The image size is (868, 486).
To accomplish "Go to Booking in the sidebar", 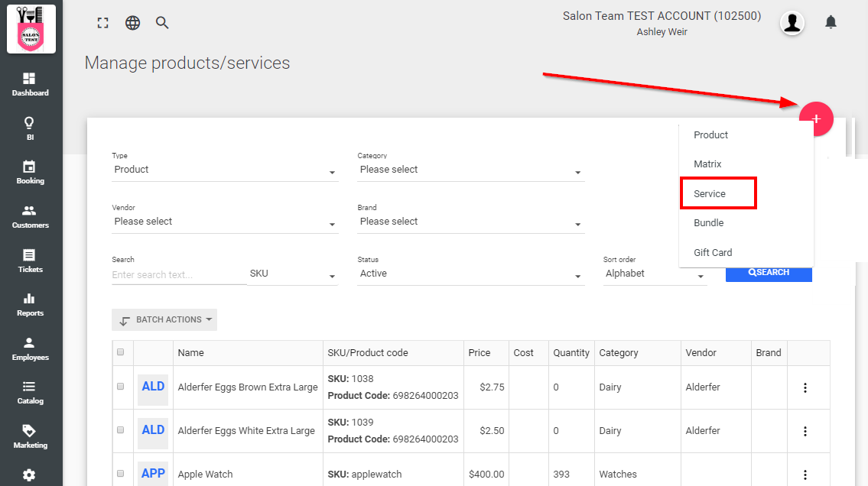I will click(31, 172).
